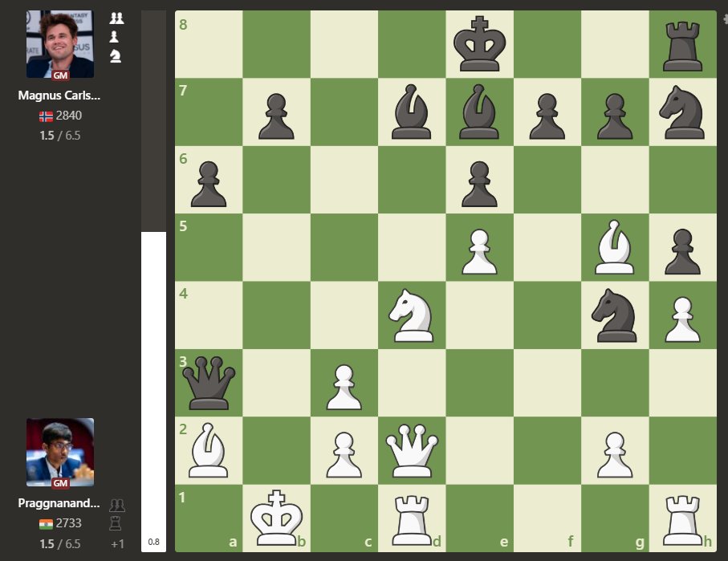Click Praggnanandhaa's rating 2733
728x561 pixels.
click(69, 523)
